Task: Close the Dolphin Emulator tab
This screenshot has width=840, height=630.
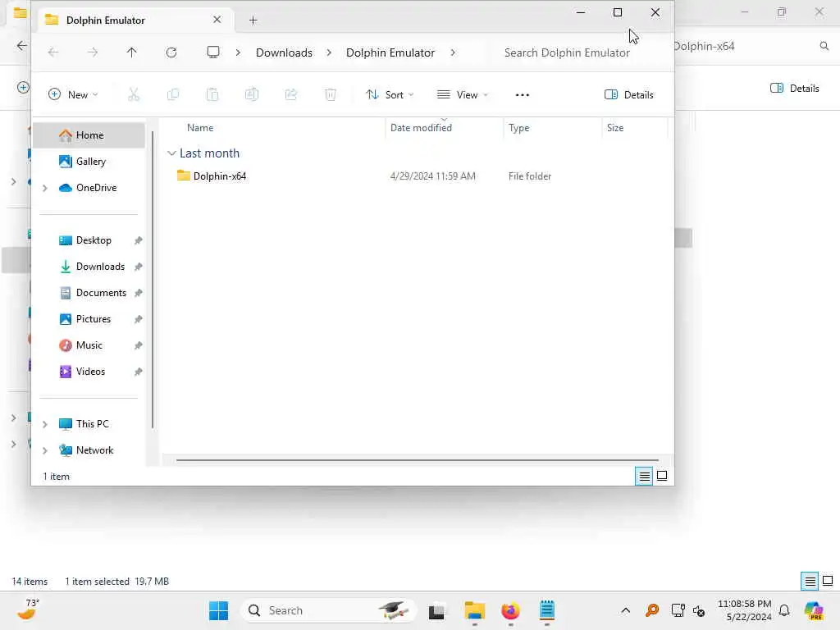Action: [x=217, y=20]
